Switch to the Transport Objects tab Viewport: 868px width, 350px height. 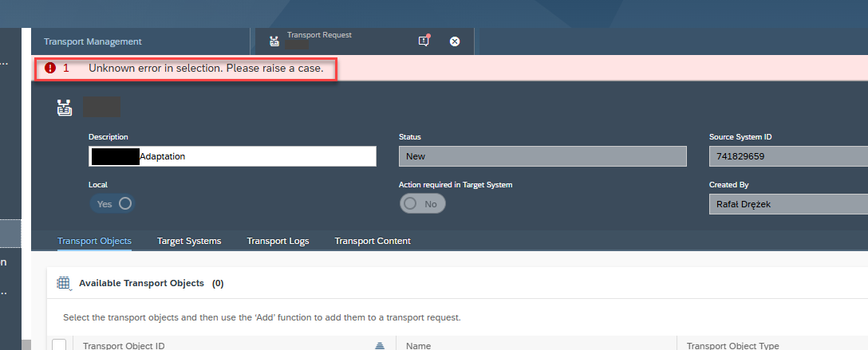[95, 241]
